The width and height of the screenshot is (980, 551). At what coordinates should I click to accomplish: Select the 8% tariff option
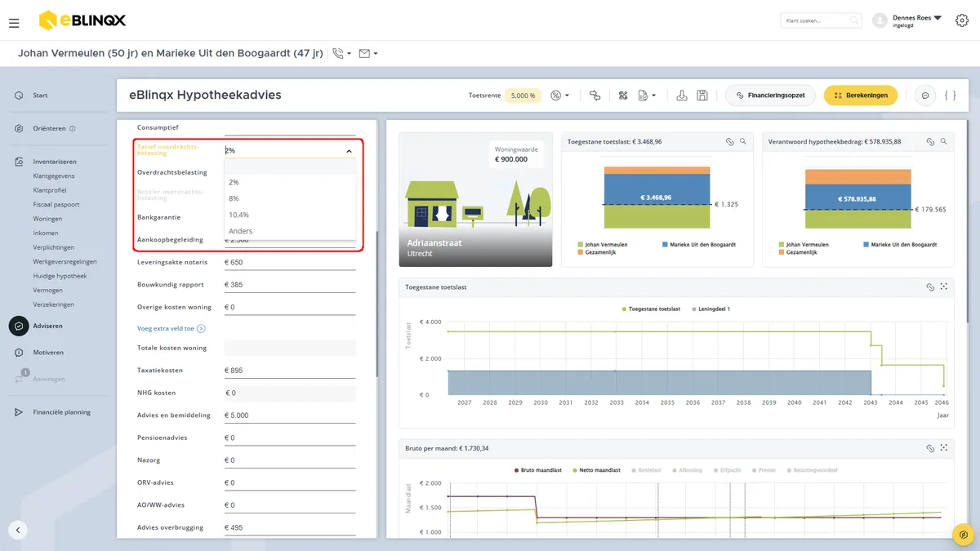pyautogui.click(x=291, y=198)
